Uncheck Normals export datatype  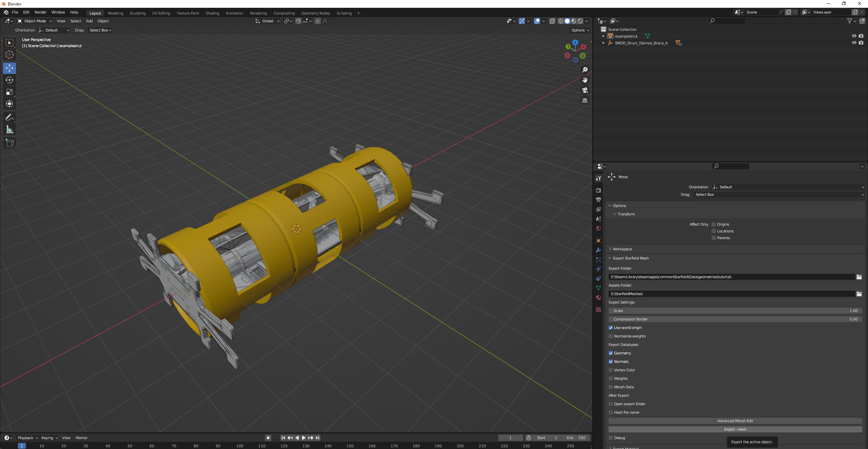pos(611,362)
